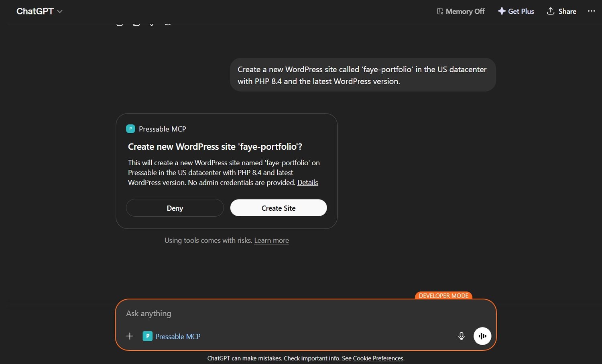Screen dimensions: 602x364
Task: Share this conversation
Action: point(561,11)
